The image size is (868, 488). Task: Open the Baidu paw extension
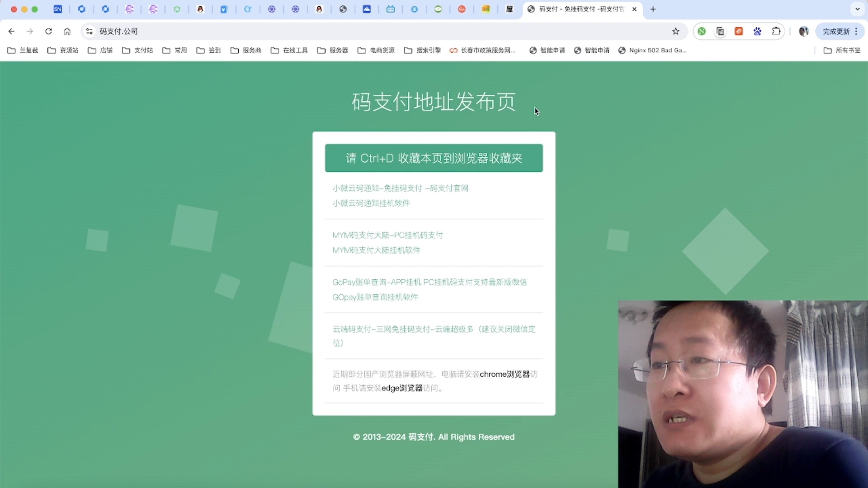click(757, 31)
